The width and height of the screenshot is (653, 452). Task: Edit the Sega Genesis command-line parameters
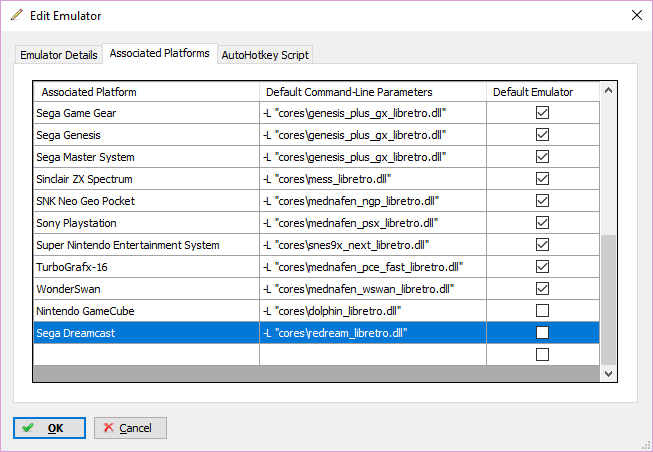pyautogui.click(x=373, y=135)
